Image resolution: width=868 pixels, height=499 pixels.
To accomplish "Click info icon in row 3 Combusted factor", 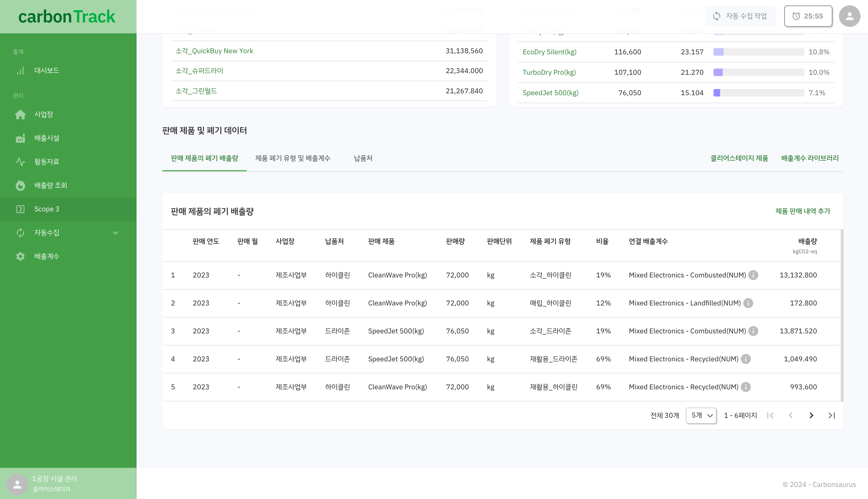I will click(x=753, y=331).
